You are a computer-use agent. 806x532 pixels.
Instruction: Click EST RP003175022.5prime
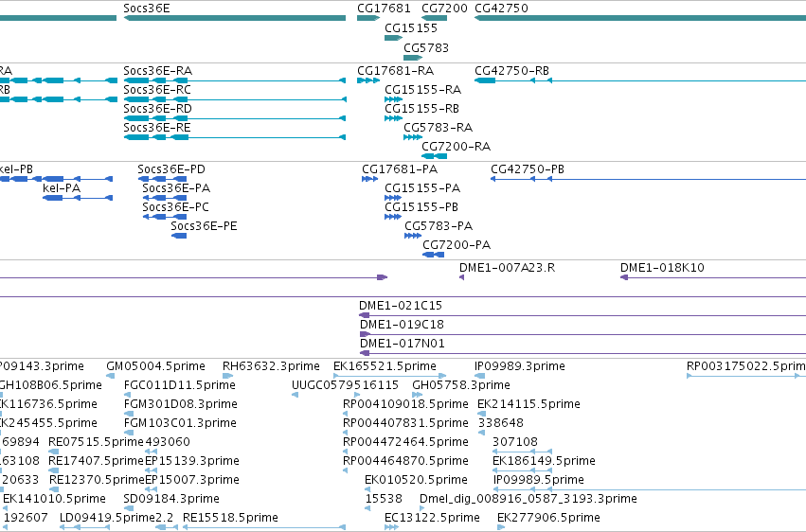[746, 366]
